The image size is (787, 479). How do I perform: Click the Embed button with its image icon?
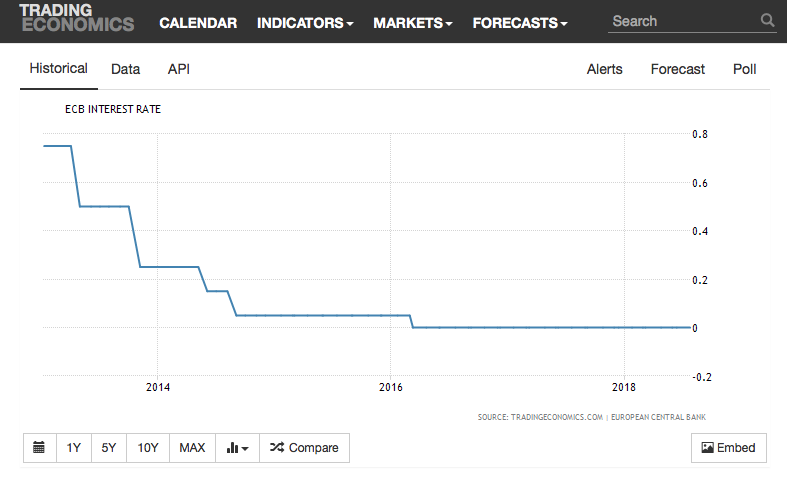tap(728, 447)
